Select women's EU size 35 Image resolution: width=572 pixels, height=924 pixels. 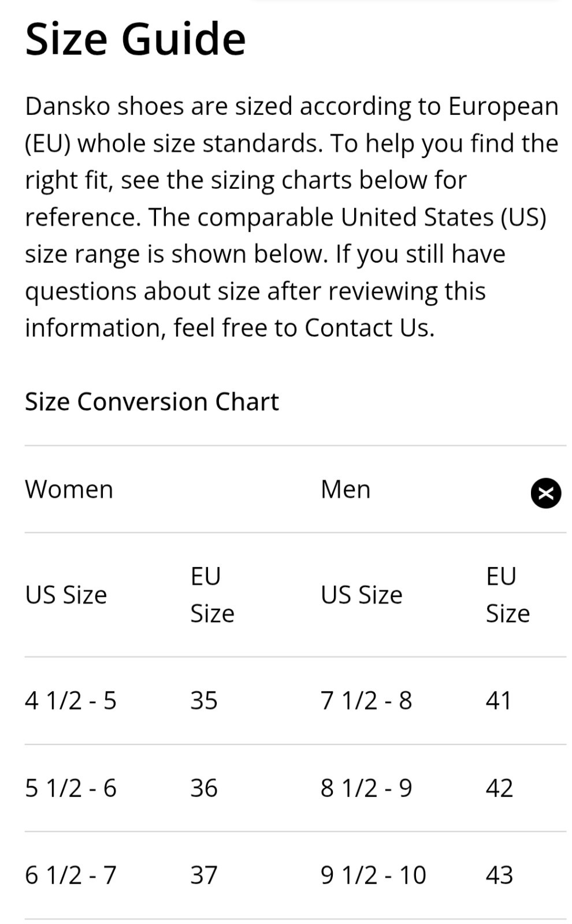204,701
